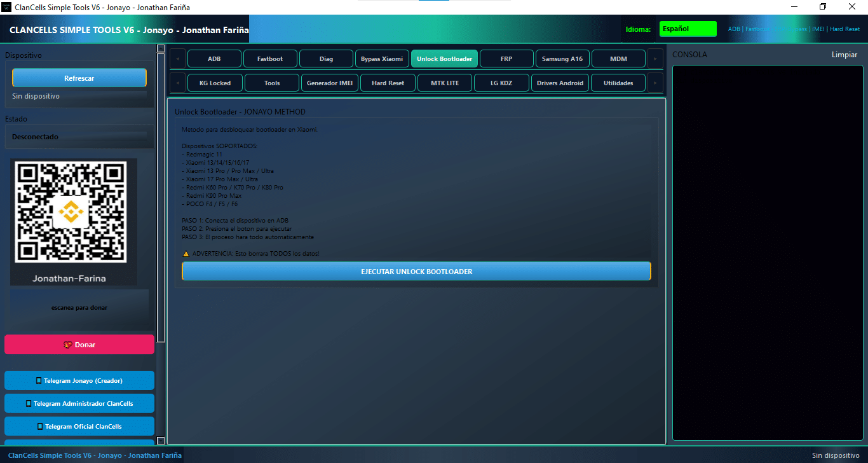Click EJECUTAR UNLOCK BOOTLOADER button
The image size is (868, 463).
point(416,272)
